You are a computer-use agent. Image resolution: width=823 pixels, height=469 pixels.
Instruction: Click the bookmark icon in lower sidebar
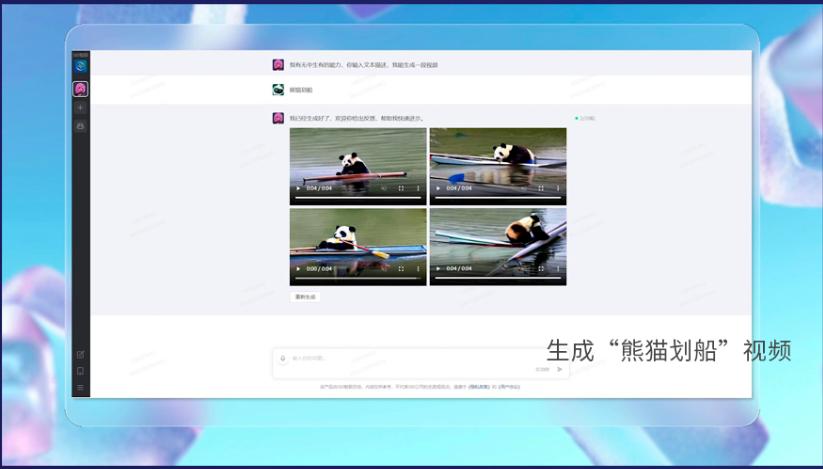[x=80, y=370]
